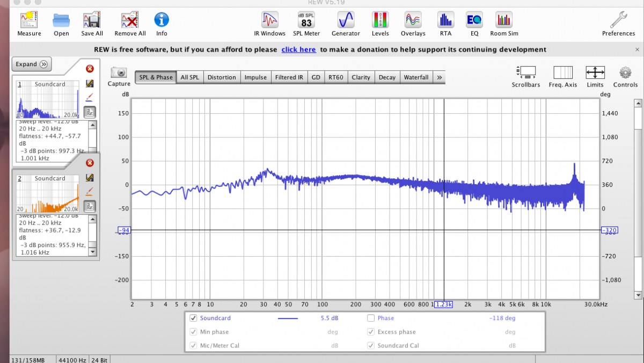Viewport: 644px width, 363px height.
Task: Click the Remove All measurements icon
Action: pyautogui.click(x=130, y=20)
